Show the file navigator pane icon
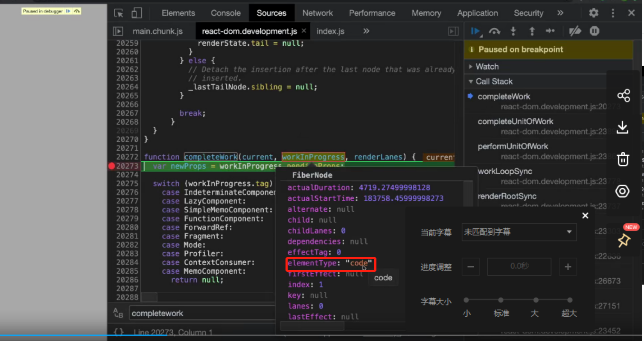This screenshot has width=644, height=341. click(x=118, y=31)
